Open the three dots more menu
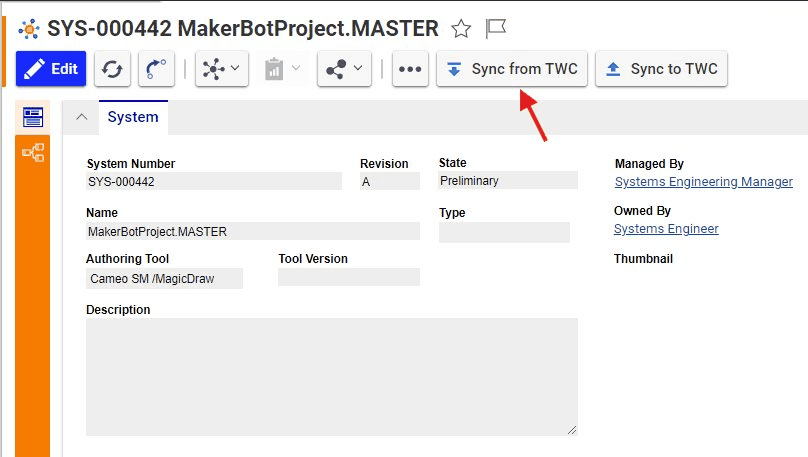 click(x=410, y=69)
